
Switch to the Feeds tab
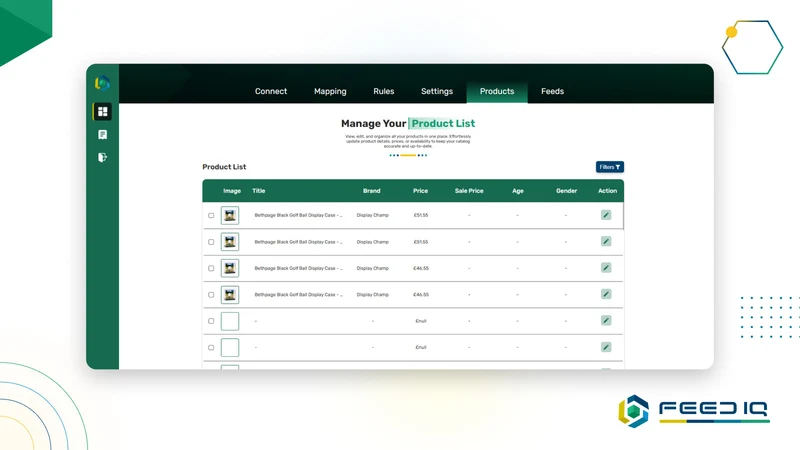coord(553,91)
